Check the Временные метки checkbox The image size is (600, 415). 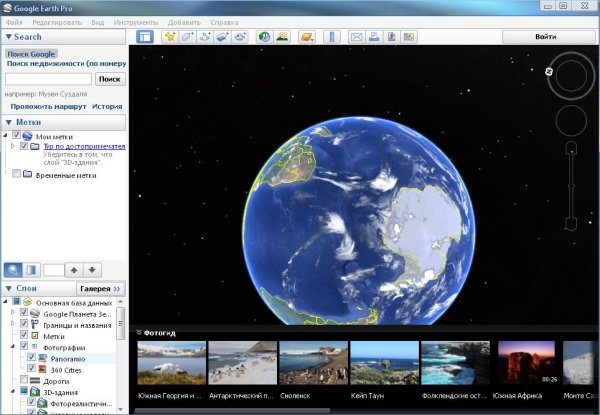click(x=16, y=174)
